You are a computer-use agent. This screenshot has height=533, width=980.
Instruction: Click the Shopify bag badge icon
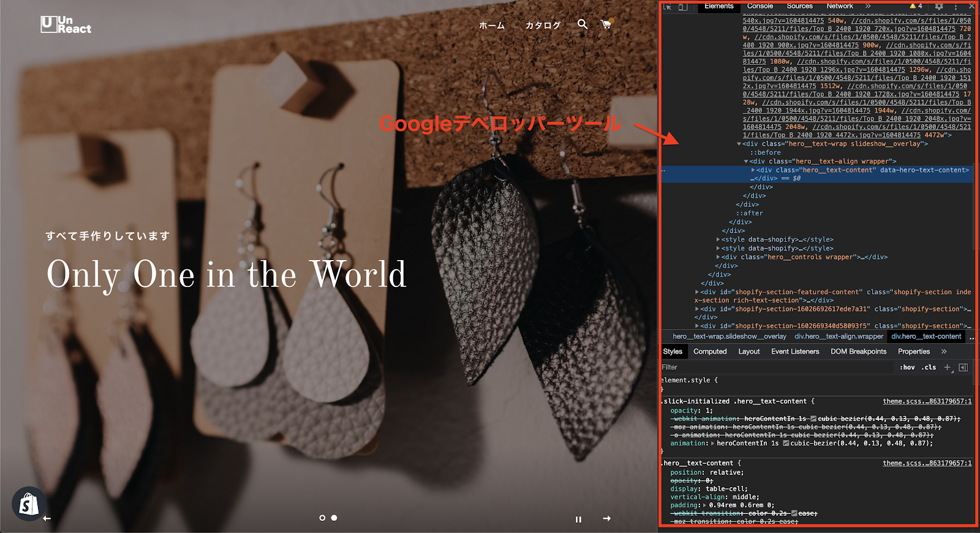click(28, 504)
